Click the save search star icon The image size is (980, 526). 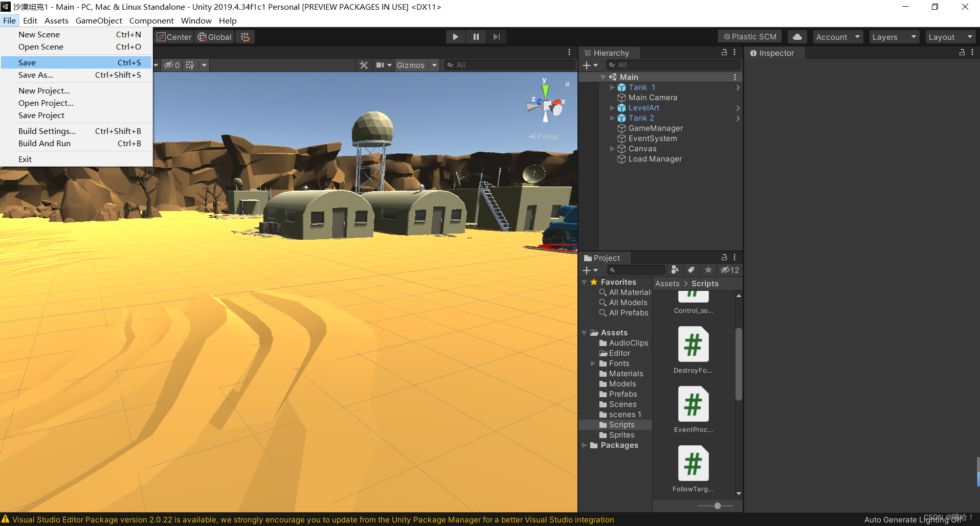pos(708,270)
